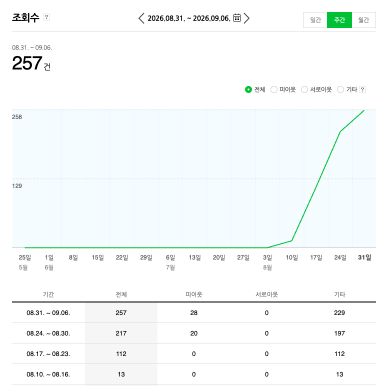The width and height of the screenshot is (386, 386).
Task: Select the 기타 radio button
Action: pos(340,89)
